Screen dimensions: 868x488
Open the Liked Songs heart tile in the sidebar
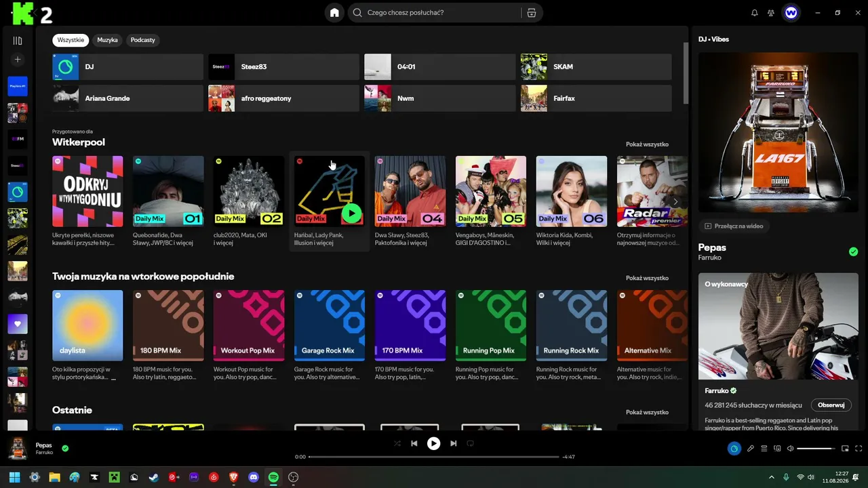(x=18, y=324)
